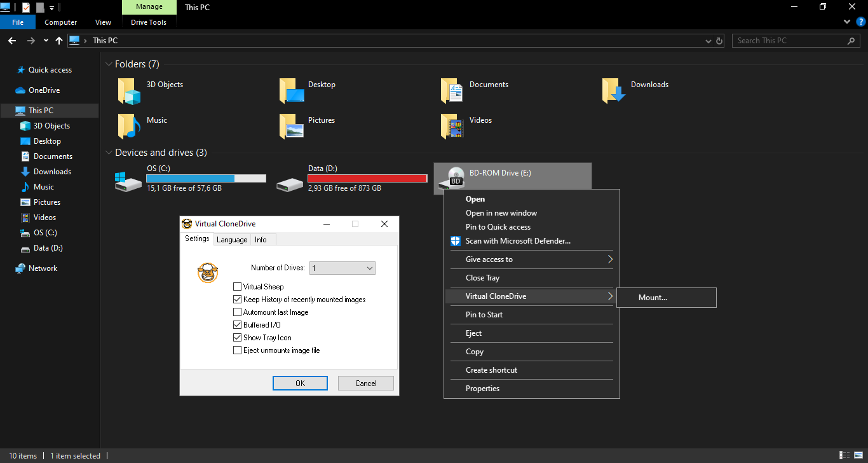Click the Scan with Microsoft Defender shield icon
The height and width of the screenshot is (463, 868).
point(455,241)
